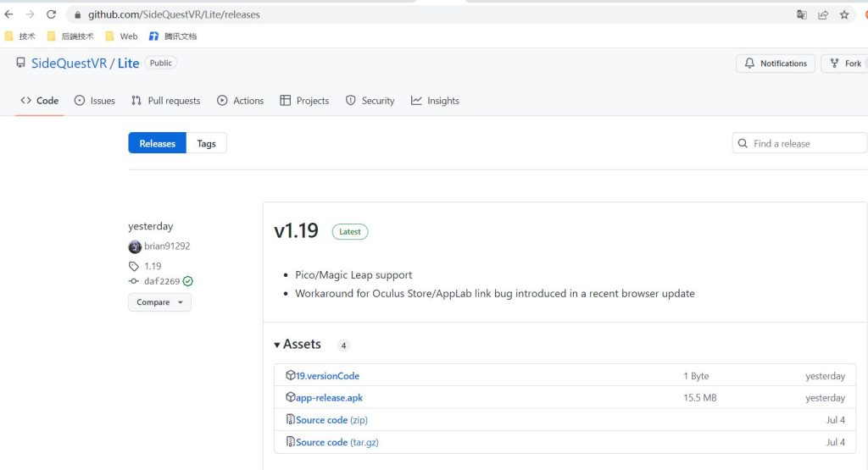Click the 1 Byte size text

pyautogui.click(x=696, y=376)
